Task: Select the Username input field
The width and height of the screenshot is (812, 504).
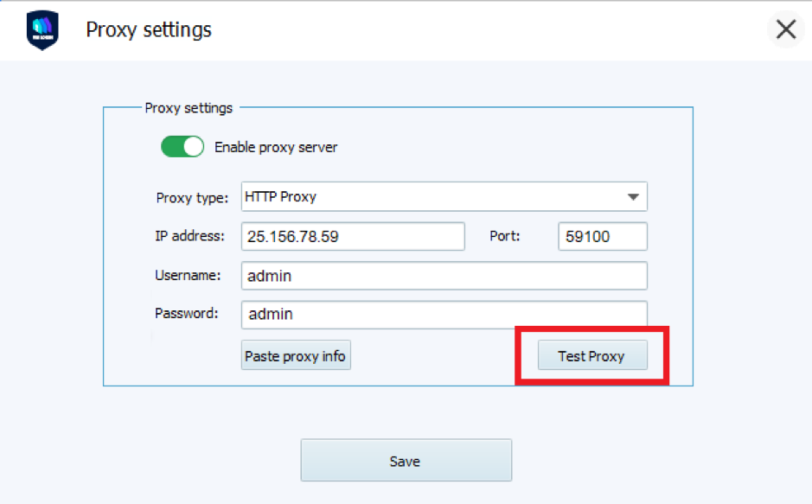Action: click(x=444, y=276)
